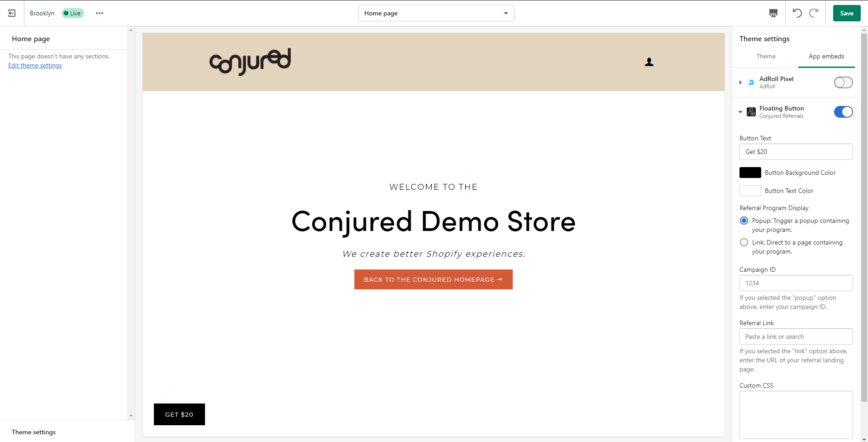Click the left sidebar scroll down arrow
The image size is (868, 442).
[x=131, y=415]
